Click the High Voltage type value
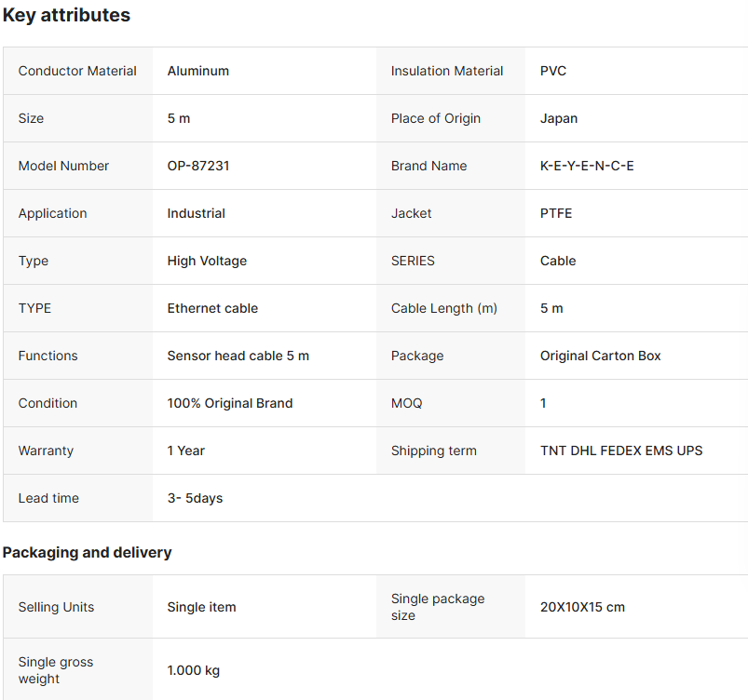 tap(207, 261)
